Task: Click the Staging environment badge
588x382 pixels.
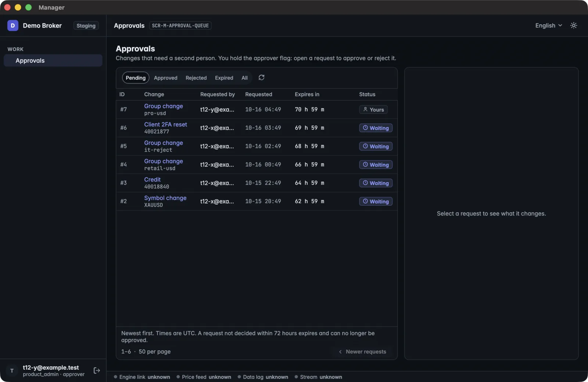Action: [86, 26]
